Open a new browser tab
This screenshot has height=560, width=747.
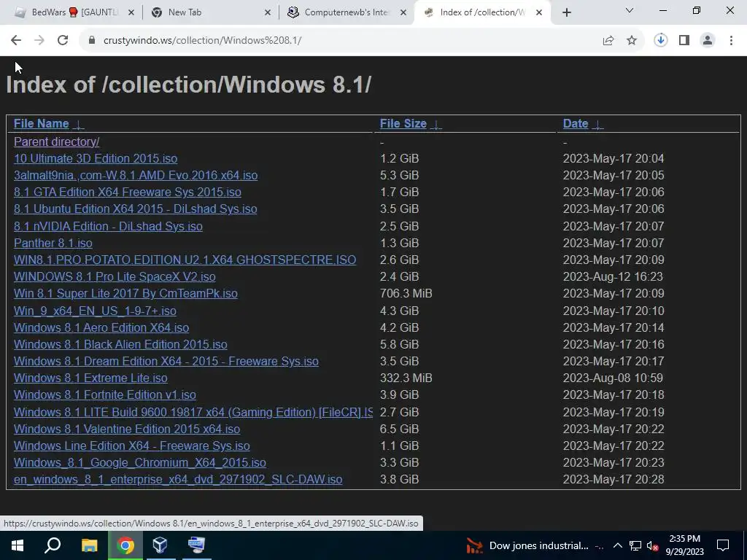[566, 12]
